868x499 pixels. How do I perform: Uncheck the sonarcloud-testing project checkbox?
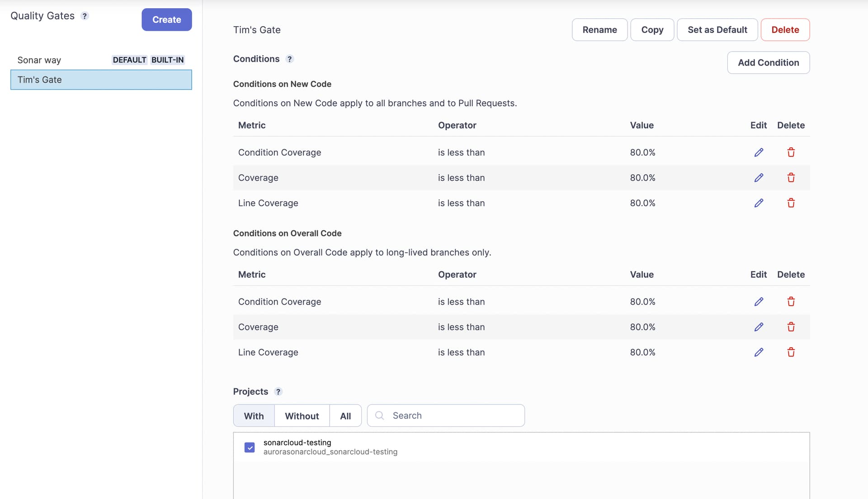[250, 447]
